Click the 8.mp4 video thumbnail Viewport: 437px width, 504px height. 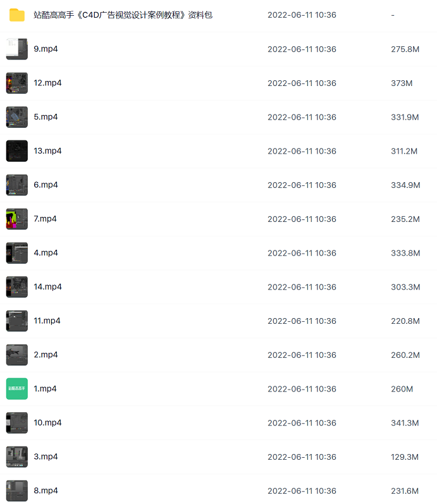pyautogui.click(x=16, y=491)
